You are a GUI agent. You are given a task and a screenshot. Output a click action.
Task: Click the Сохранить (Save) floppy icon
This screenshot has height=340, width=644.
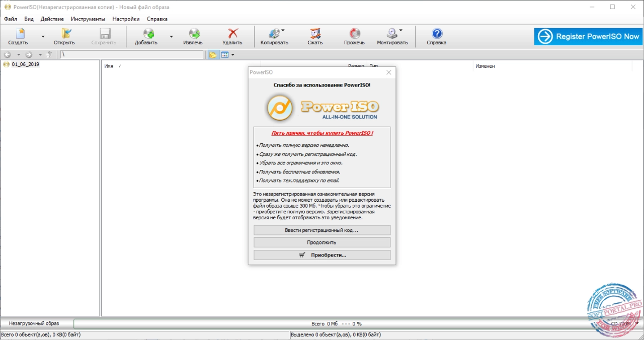[105, 34]
